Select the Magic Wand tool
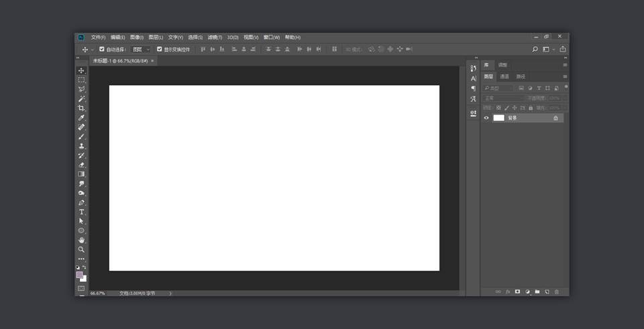This screenshot has height=329, width=644. tap(81, 98)
